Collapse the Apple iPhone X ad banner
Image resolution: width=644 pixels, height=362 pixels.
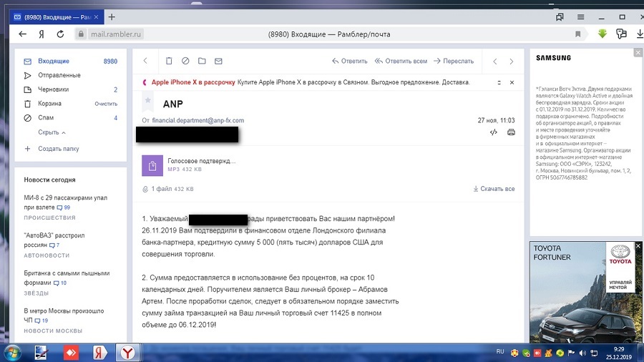click(499, 82)
